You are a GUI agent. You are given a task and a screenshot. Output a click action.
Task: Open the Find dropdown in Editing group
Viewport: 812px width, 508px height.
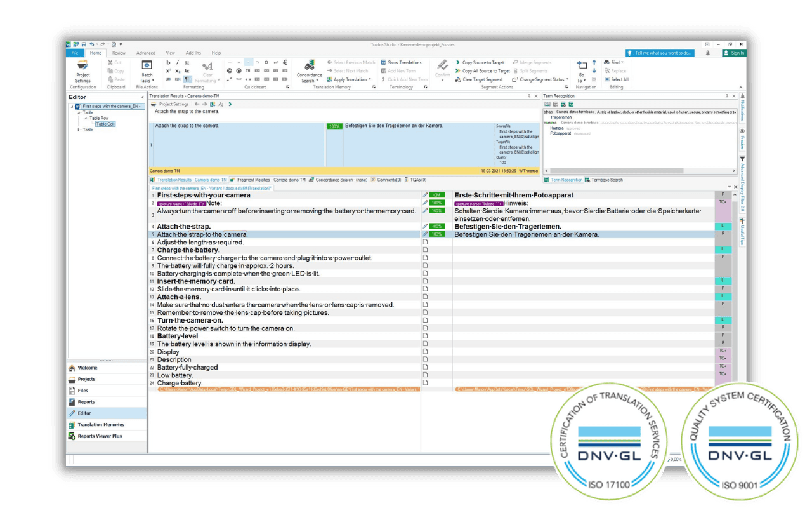[x=613, y=62]
